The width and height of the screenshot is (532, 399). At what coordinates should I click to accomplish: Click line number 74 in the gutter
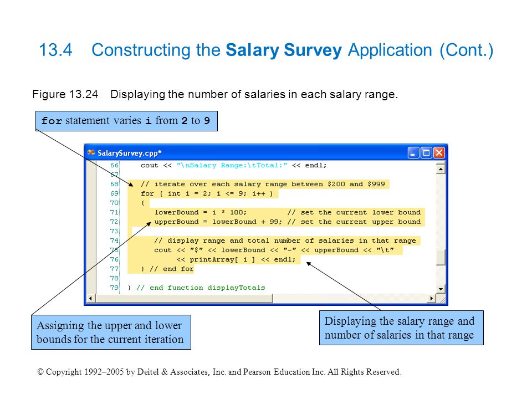pyautogui.click(x=114, y=241)
